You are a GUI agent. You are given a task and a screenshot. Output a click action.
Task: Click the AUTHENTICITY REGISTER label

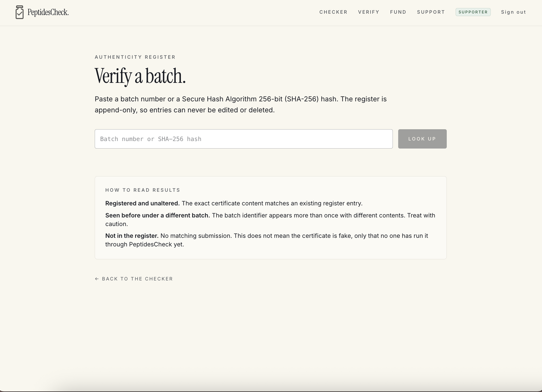(x=135, y=57)
